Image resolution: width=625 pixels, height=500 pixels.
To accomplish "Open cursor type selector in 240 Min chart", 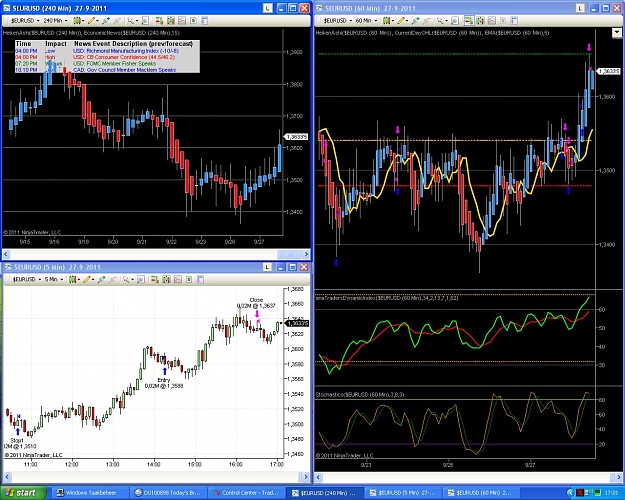I will [132, 20].
